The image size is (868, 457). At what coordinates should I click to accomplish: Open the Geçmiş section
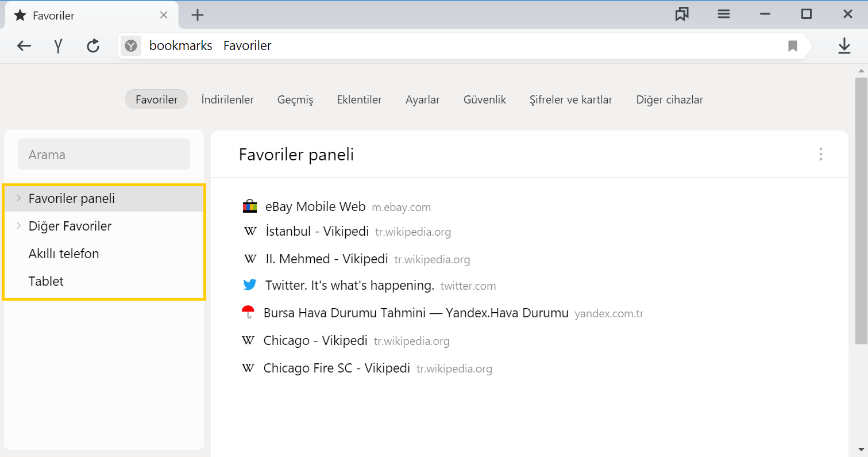[x=295, y=99]
